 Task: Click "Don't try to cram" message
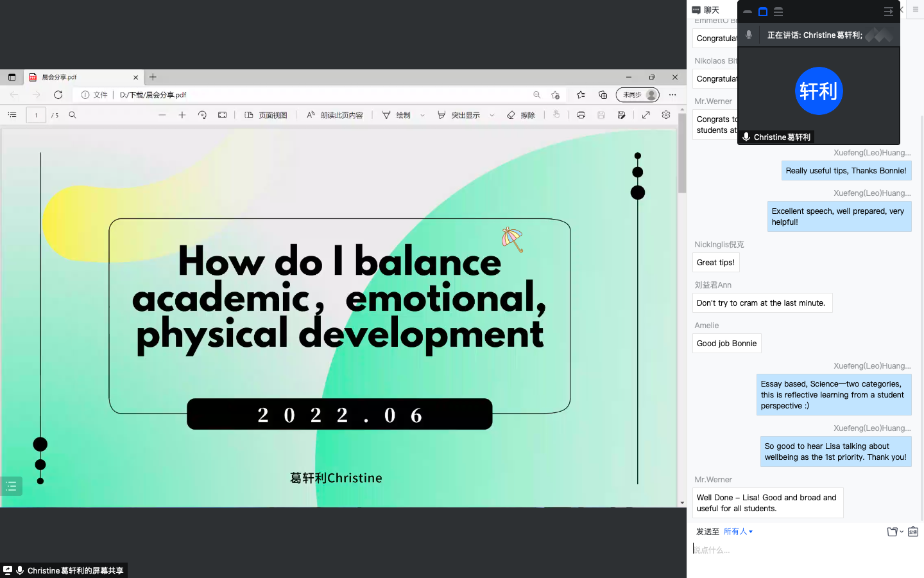[762, 303]
